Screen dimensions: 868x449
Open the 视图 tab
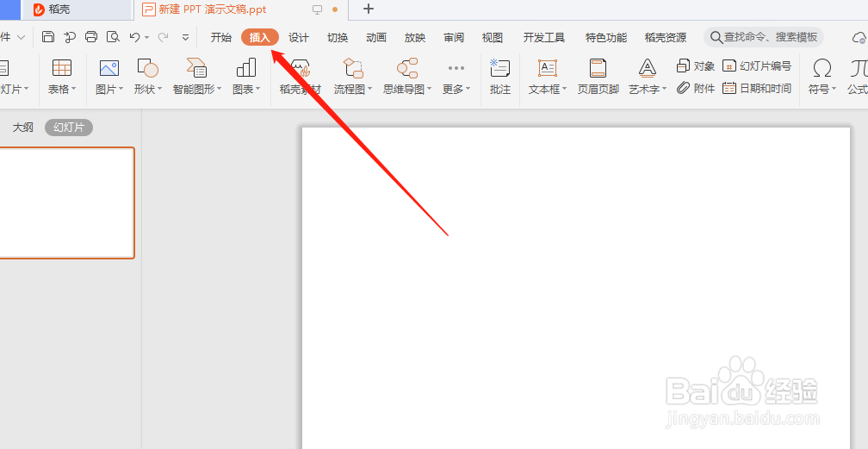click(493, 38)
